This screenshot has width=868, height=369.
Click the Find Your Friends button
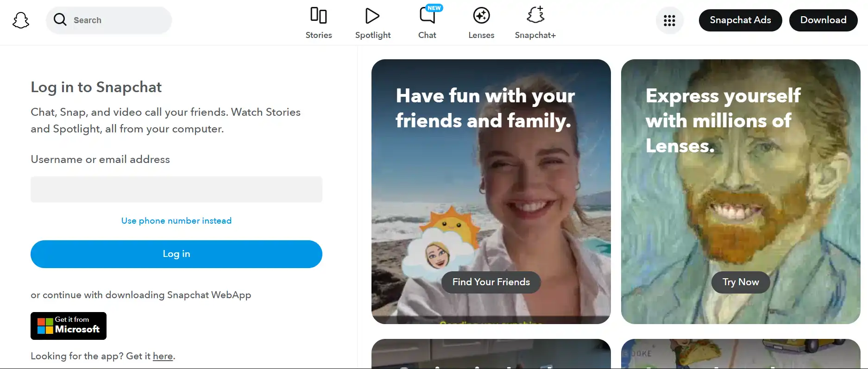click(x=491, y=282)
